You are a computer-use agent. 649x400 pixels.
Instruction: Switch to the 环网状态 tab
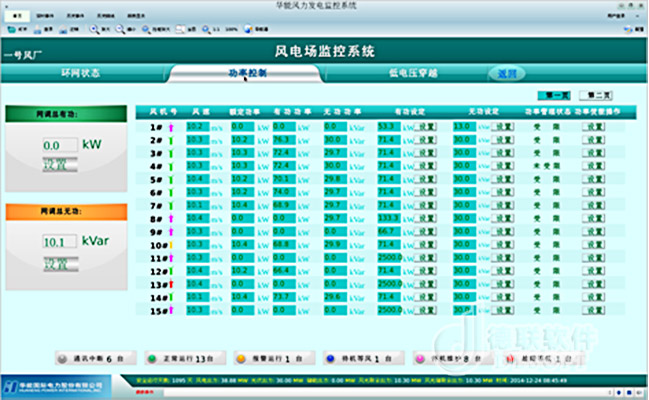81,73
